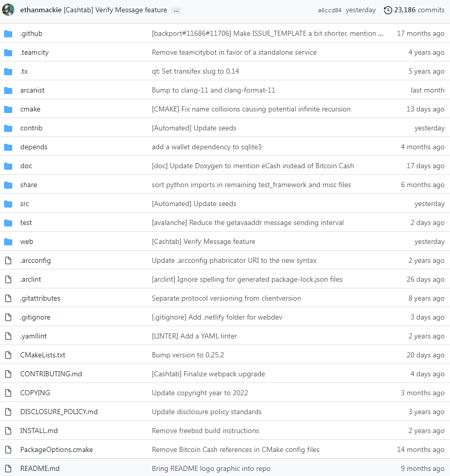Open PackageOptions.cmake file name

click(56, 449)
